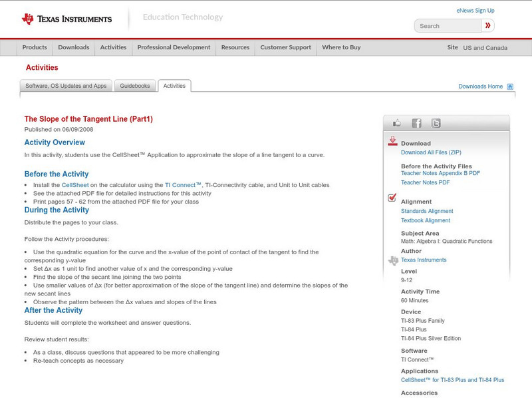
Task: Download All Files (ZIP)
Action: (x=431, y=152)
